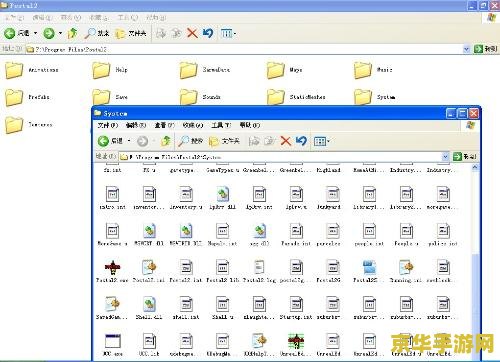The width and height of the screenshot is (500, 362).
Task: Click Up folder icon in System window toolbar
Action: pos(166,141)
